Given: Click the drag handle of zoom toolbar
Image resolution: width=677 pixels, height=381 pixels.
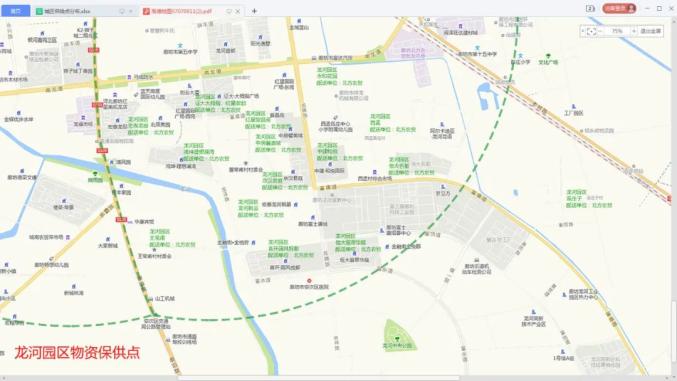Looking at the screenshot, I should (x=583, y=31).
